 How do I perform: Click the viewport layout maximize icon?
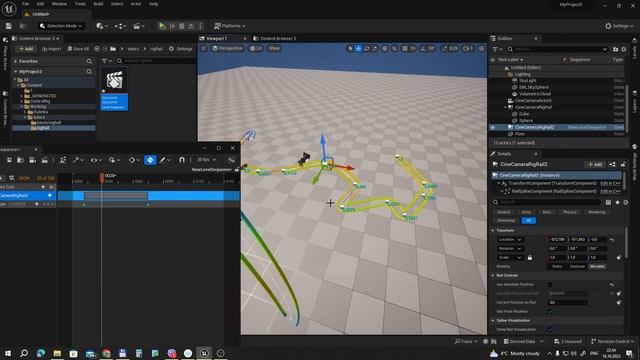(x=481, y=48)
